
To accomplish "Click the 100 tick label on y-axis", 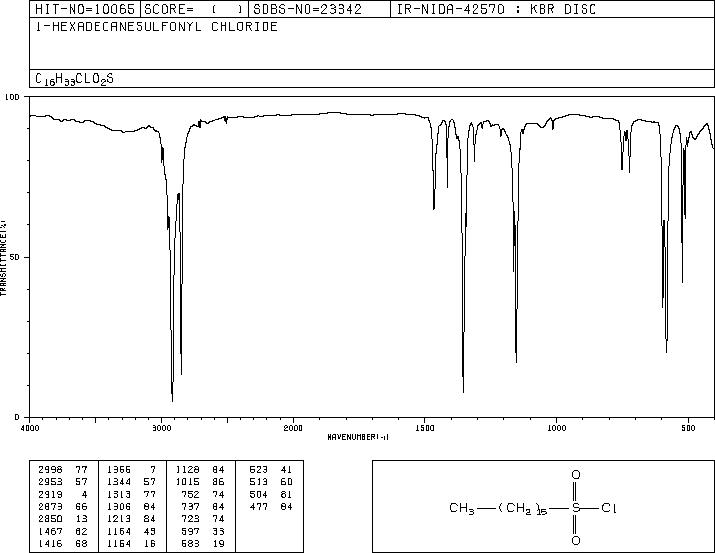I will (12, 97).
